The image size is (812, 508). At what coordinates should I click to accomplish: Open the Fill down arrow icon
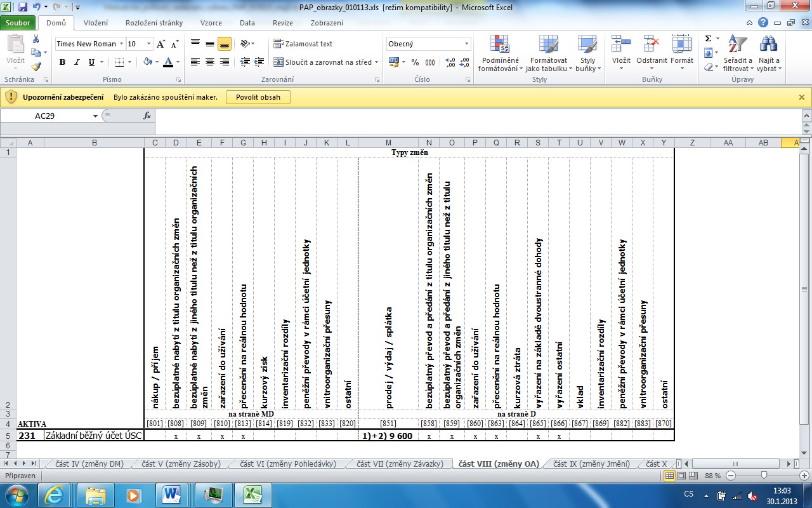pos(708,53)
